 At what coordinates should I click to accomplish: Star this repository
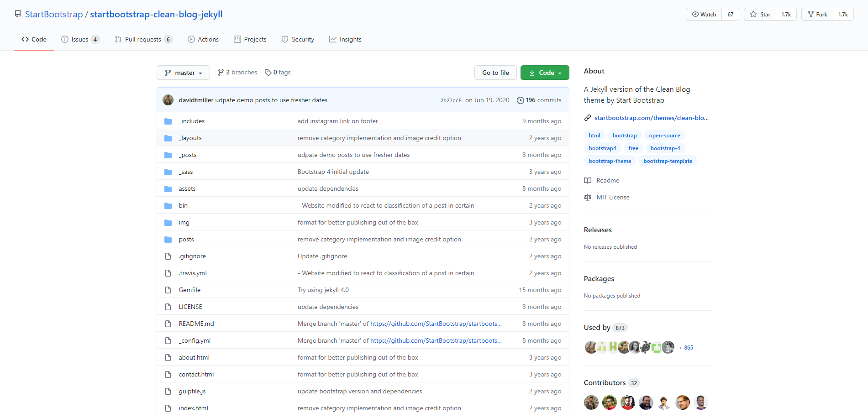[x=760, y=14]
